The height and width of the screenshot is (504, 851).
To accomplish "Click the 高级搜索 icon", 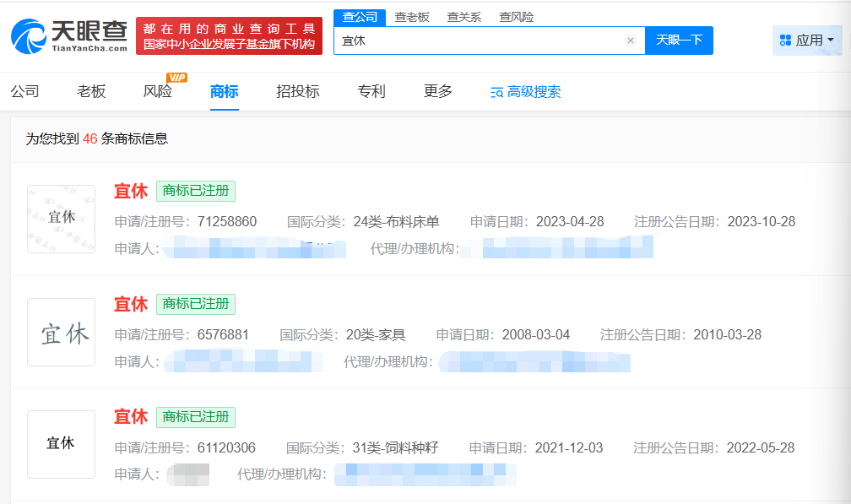I will (497, 92).
